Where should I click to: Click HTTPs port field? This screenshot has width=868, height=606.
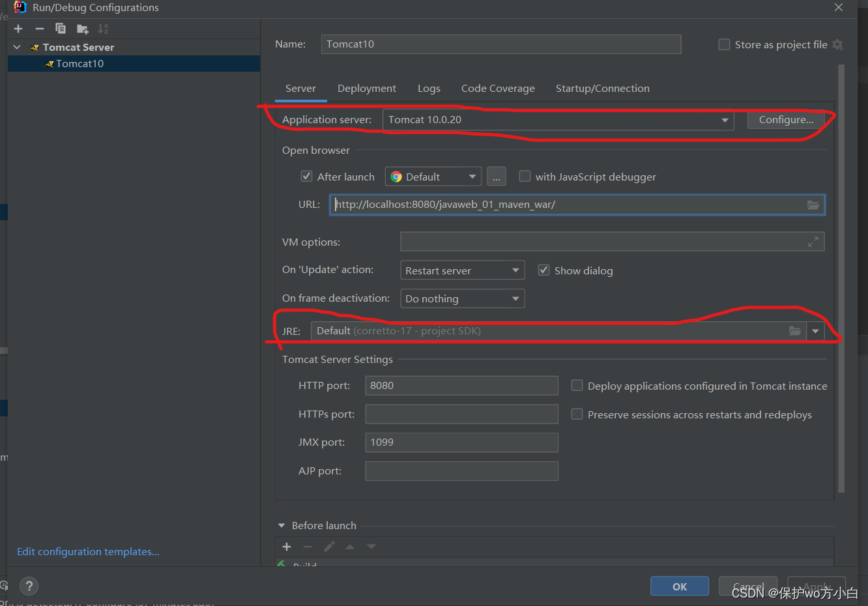pyautogui.click(x=461, y=414)
